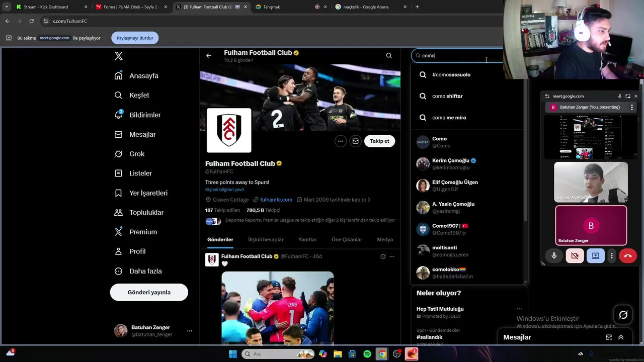The width and height of the screenshot is (644, 362).
Task: Click the browser back arrow
Action: [x=7, y=21]
